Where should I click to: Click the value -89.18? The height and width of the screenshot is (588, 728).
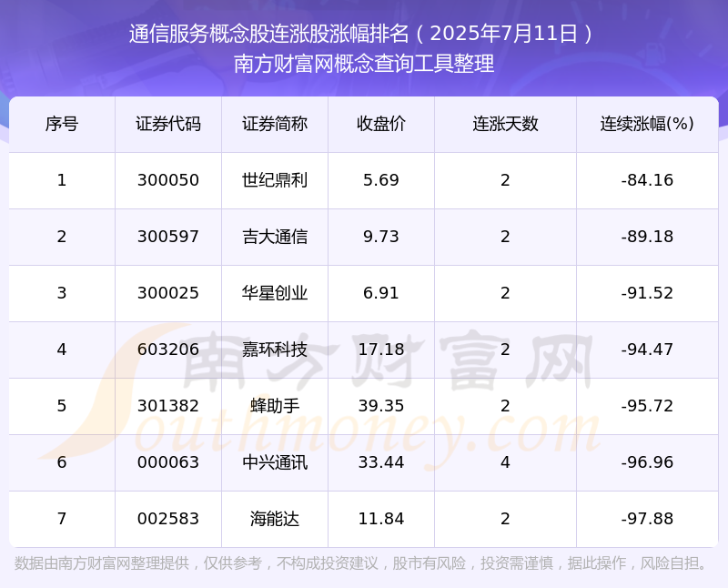647,237
